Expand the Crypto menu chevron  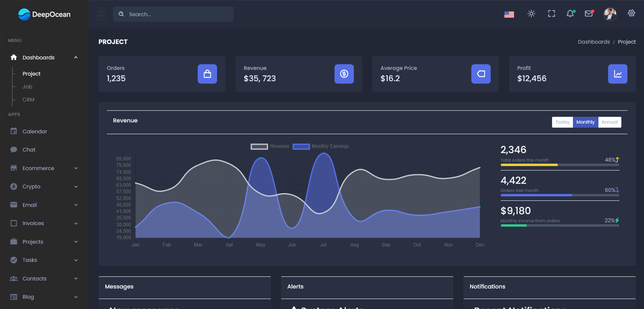[76, 187]
